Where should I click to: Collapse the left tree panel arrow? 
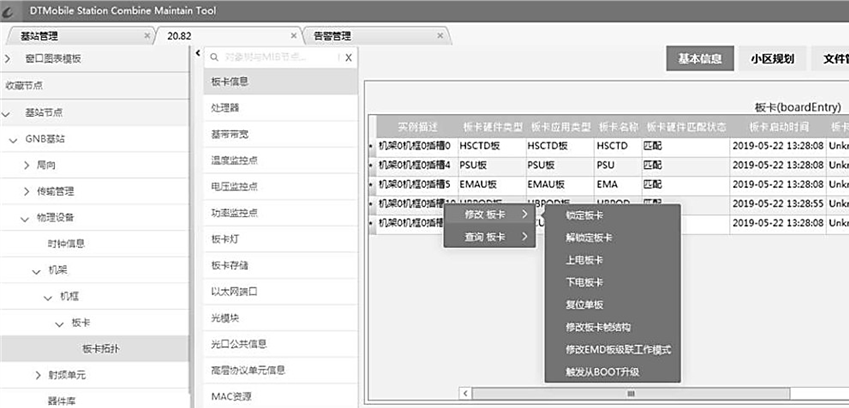coord(198,52)
